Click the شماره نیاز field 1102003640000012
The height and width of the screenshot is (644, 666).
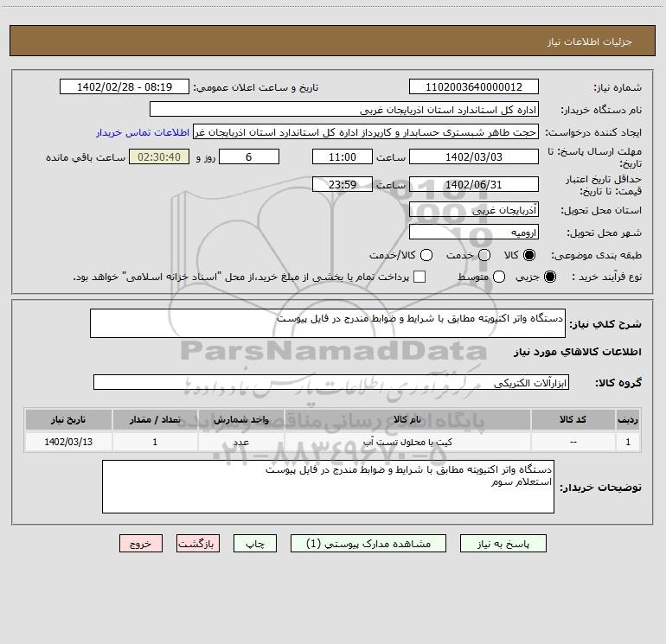(x=474, y=87)
